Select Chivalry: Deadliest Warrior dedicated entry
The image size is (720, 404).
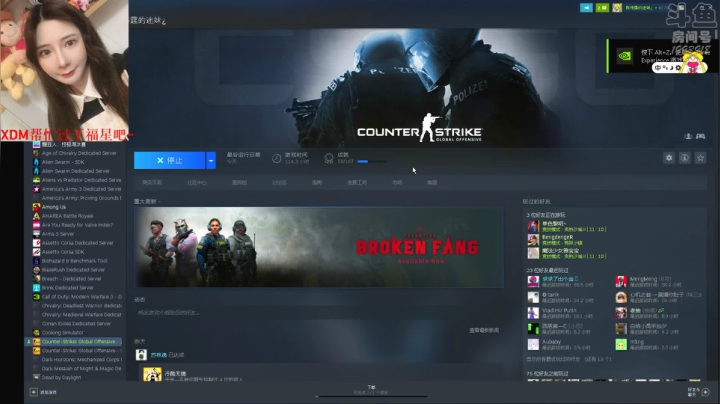pyautogui.click(x=81, y=306)
